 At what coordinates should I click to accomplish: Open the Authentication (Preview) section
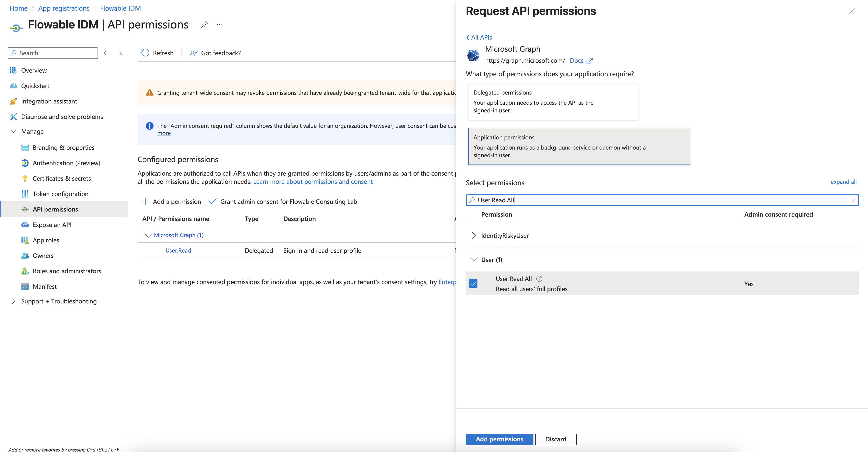(66, 163)
